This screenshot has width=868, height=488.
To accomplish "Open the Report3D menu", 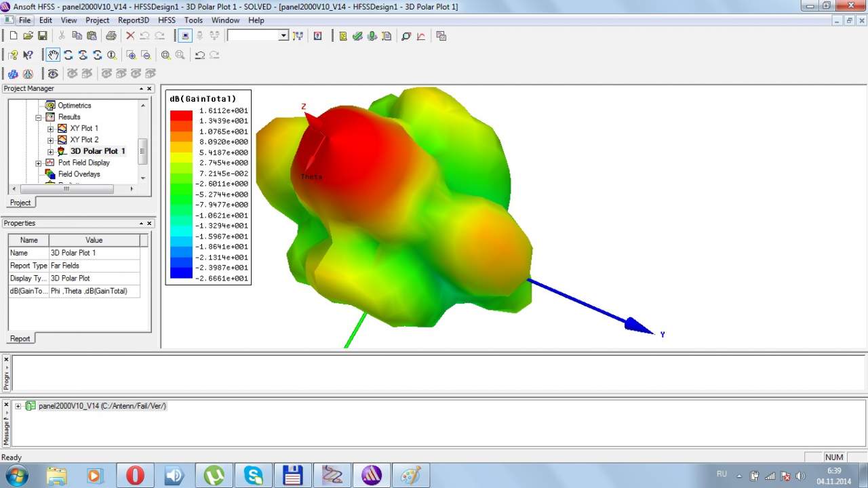I will tap(134, 20).
